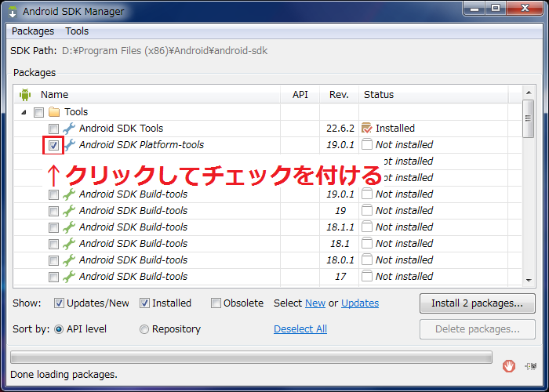Click the Tools folder label
This screenshot has width=549, height=392.
(x=76, y=112)
